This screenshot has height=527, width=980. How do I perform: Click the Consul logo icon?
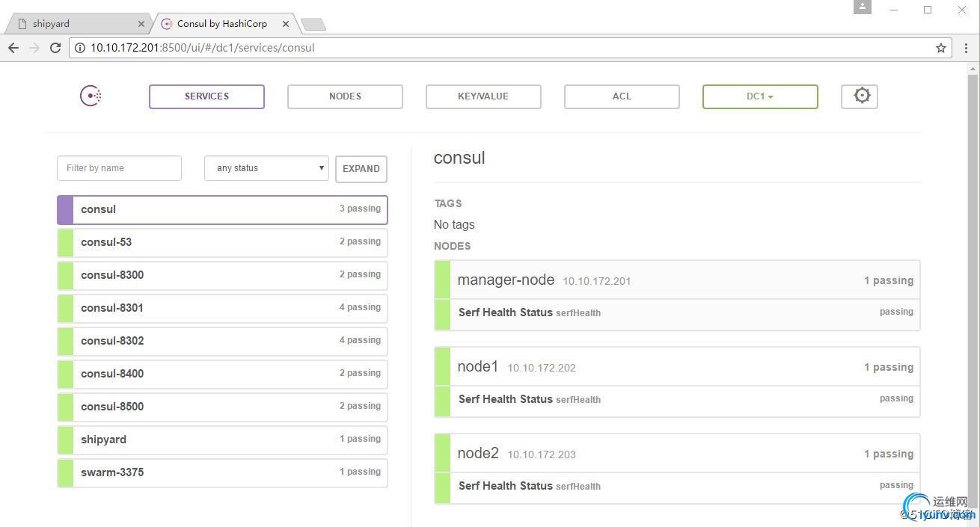[x=91, y=96]
